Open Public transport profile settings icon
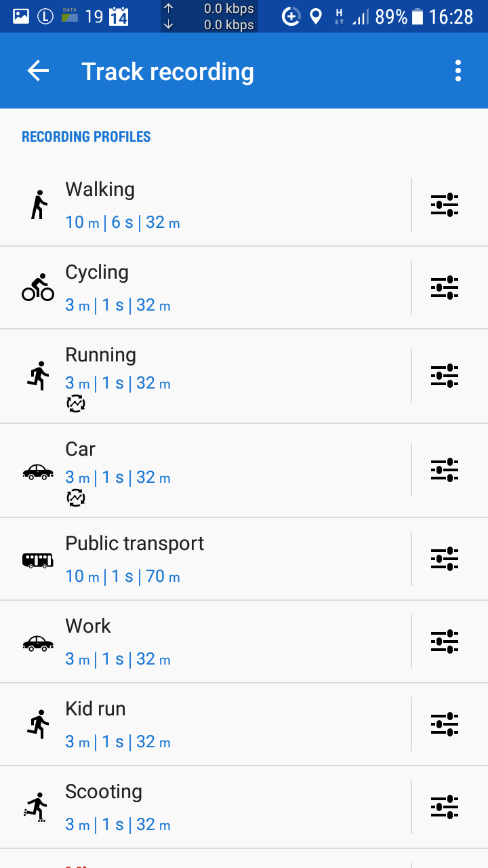This screenshot has width=488, height=868. tap(445, 559)
